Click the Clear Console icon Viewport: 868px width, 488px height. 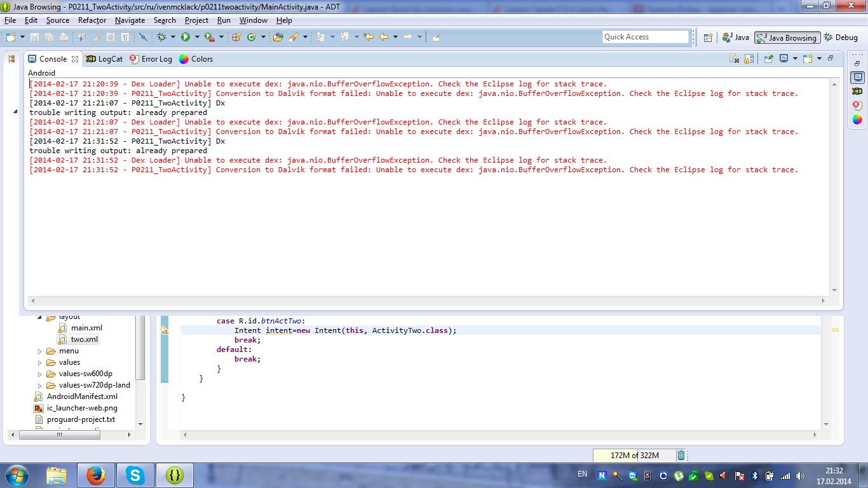(734, 58)
